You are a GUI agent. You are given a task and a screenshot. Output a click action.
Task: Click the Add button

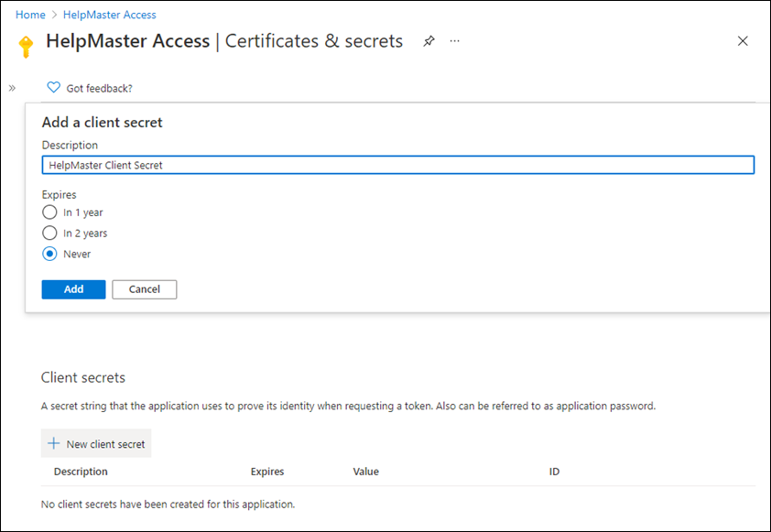click(x=73, y=289)
